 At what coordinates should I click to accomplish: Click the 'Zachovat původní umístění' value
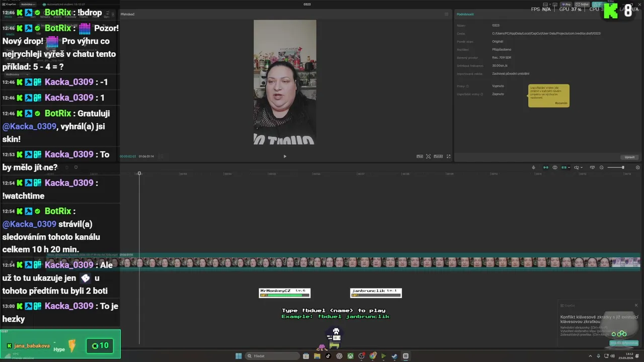(x=511, y=73)
